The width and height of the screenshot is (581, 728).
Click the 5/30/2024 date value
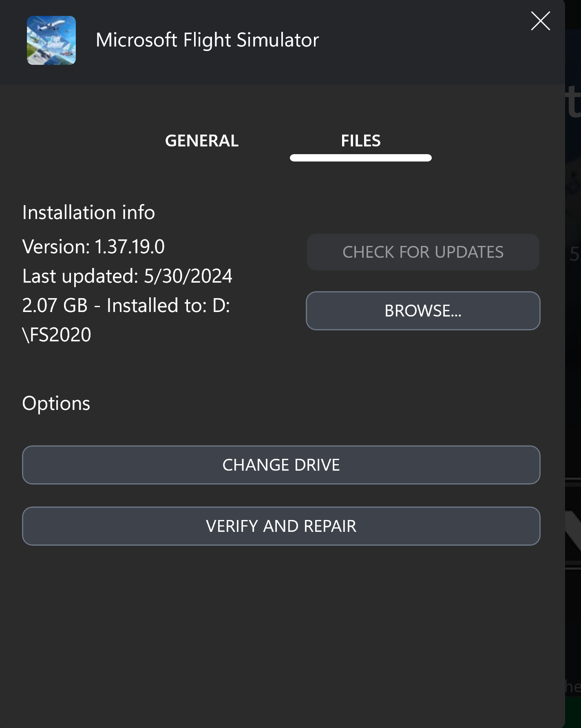coord(188,276)
